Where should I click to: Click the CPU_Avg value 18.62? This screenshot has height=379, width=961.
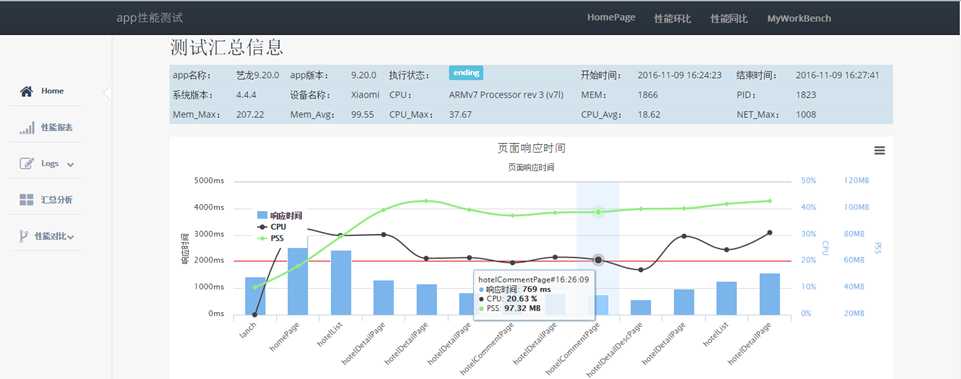tap(649, 115)
